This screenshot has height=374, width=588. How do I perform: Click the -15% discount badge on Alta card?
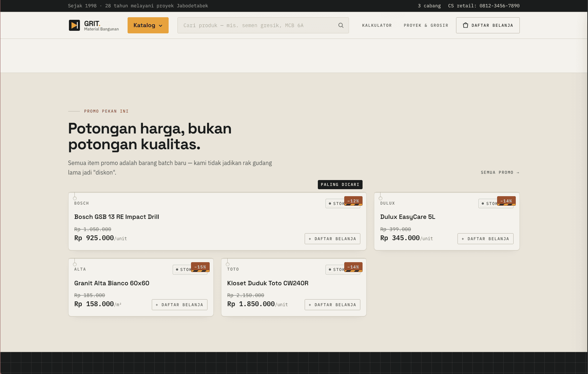(x=200, y=267)
